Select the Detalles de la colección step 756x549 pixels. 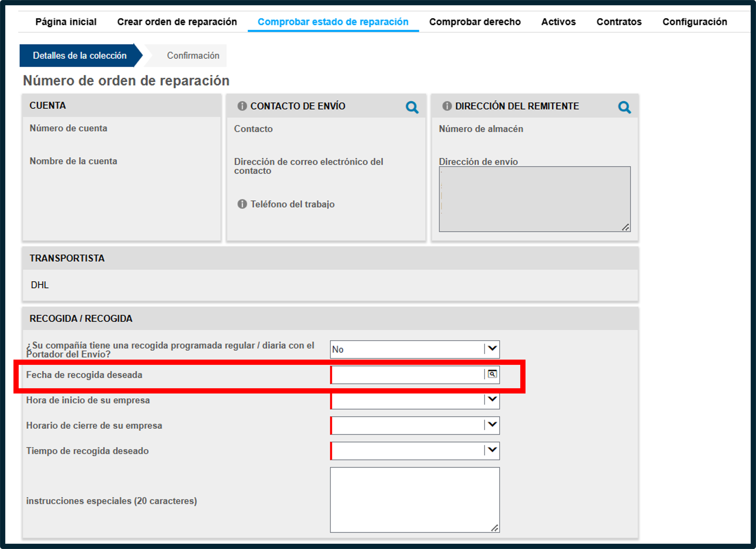tap(80, 56)
